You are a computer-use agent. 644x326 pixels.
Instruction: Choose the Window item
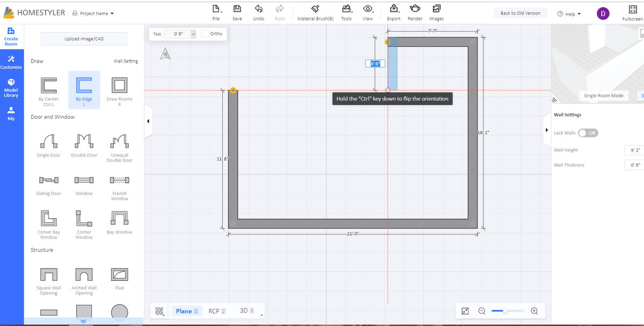pyautogui.click(x=84, y=184)
